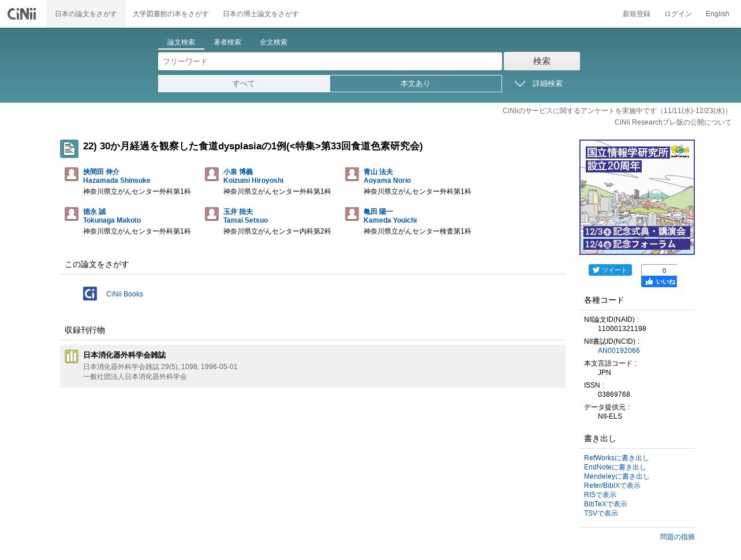The width and height of the screenshot is (741, 560).
Task: Focus the フリーワード search input field
Action: click(x=330, y=61)
